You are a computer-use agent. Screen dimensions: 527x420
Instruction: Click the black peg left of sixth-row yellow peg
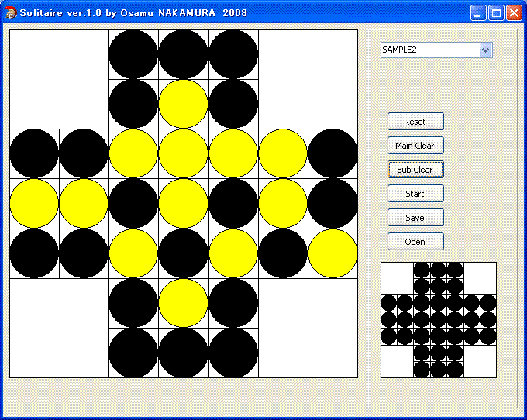[x=133, y=303]
